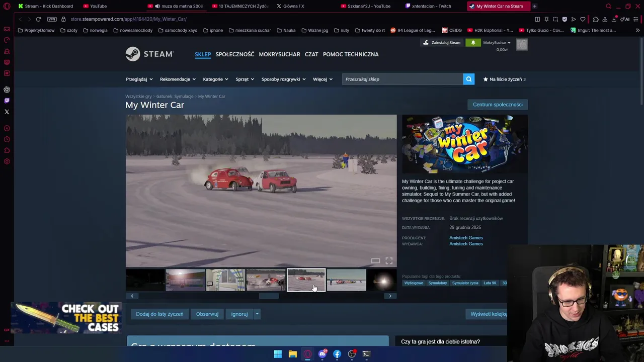Viewport: 644px width, 362px height.
Task: Click Ignoruj button
Action: point(239,314)
